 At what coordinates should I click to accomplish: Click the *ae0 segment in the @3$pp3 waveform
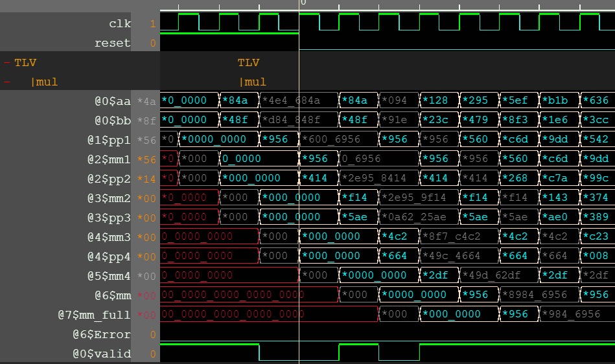point(559,217)
